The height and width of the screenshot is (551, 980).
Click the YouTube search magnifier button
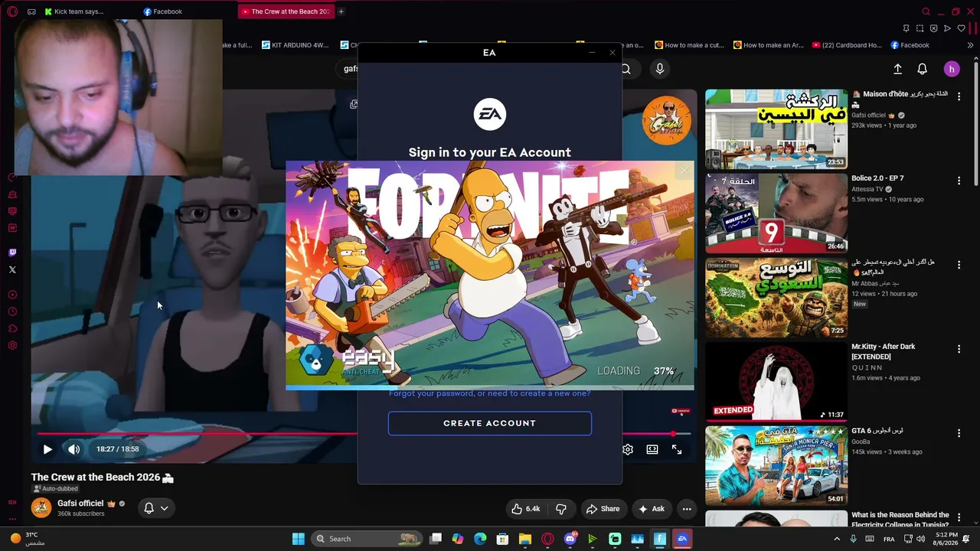[x=626, y=69]
